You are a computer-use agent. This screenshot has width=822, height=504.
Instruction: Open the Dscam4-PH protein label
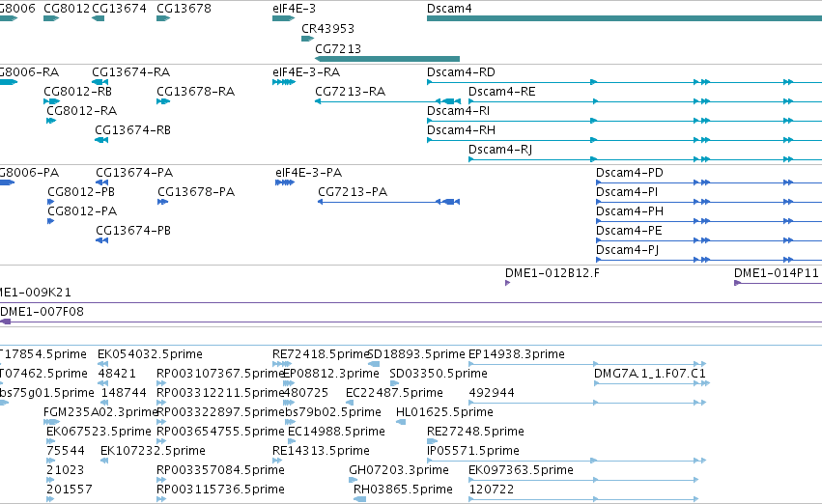pos(630,211)
